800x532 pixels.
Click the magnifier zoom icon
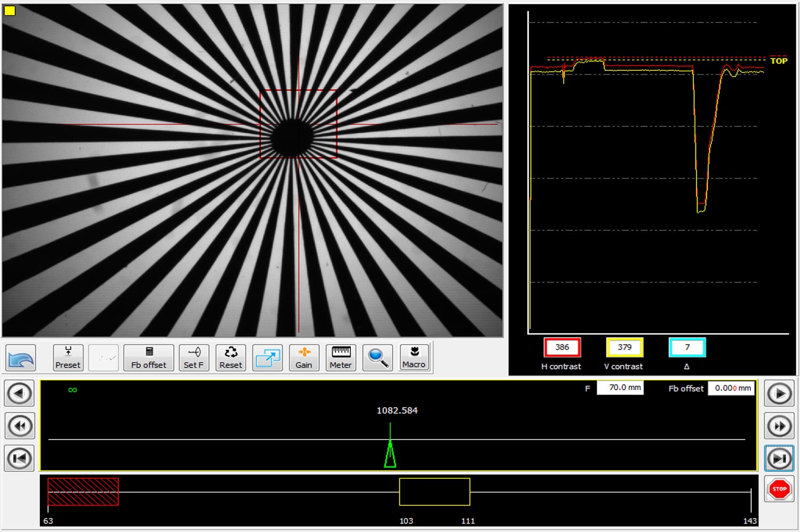378,358
